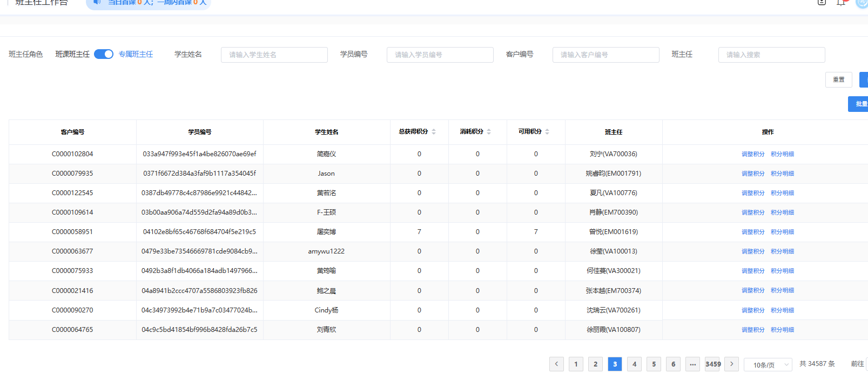The height and width of the screenshot is (373, 868).
Task: Click the 重置 reset button
Action: [838, 79]
